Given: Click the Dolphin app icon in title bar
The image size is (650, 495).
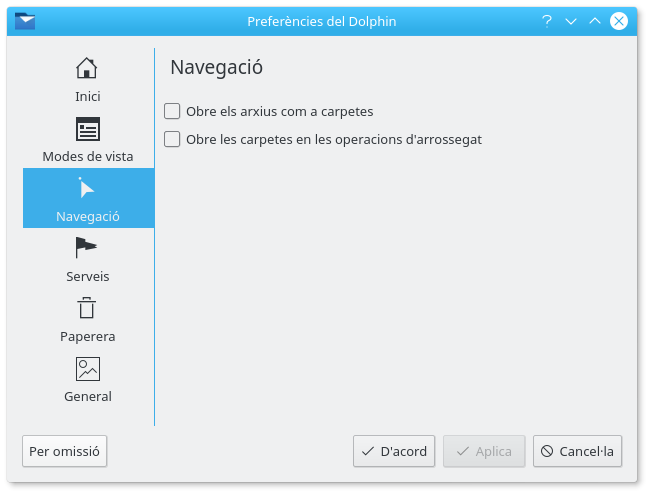Looking at the screenshot, I should coord(25,20).
